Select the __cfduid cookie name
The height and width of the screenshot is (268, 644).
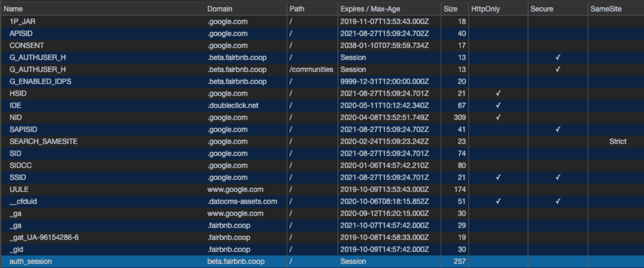23,201
